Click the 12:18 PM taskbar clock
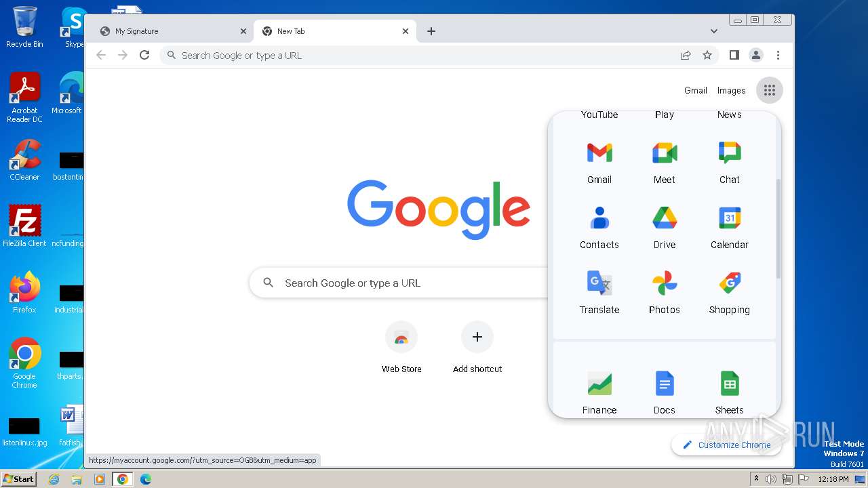This screenshot has height=488, width=868. click(x=833, y=479)
